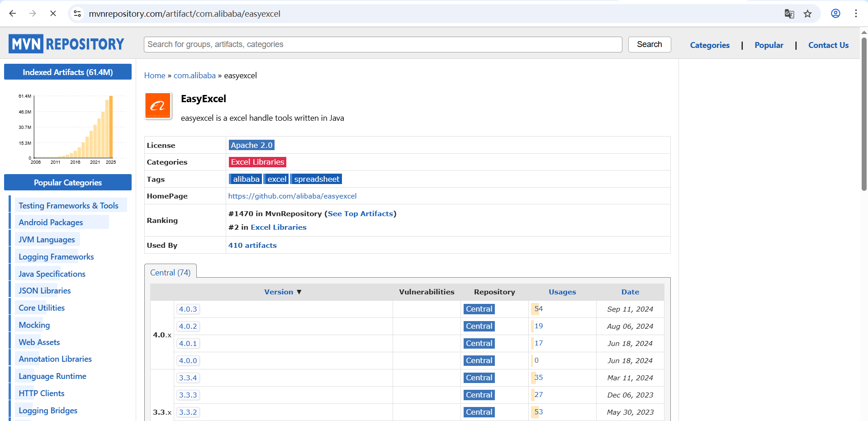Switch to the Central (74) tab
This screenshot has height=421, width=868.
[x=170, y=272]
